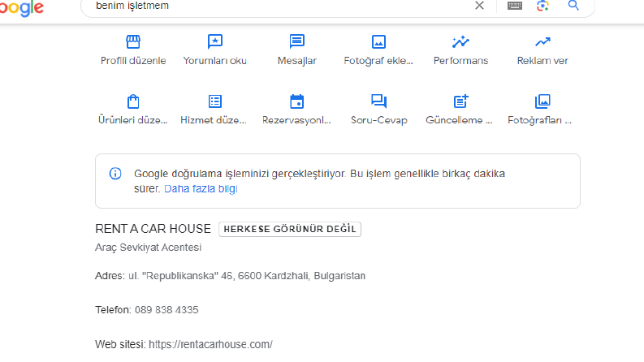Image resolution: width=644 pixels, height=362 pixels.
Task: Click the blue search magnifier icon
Action: pyautogui.click(x=573, y=6)
